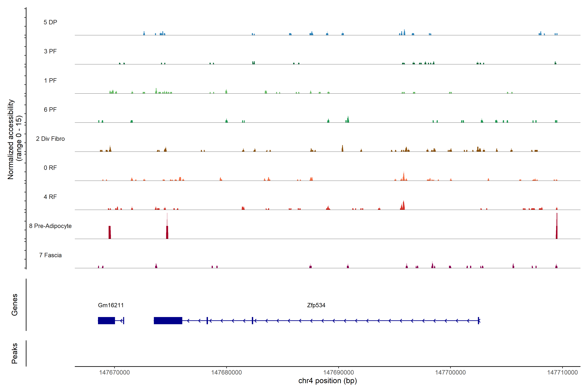Screen dimensions: 588x392
Task: Click the 147690000 axis tick label
Action: tap(338, 372)
